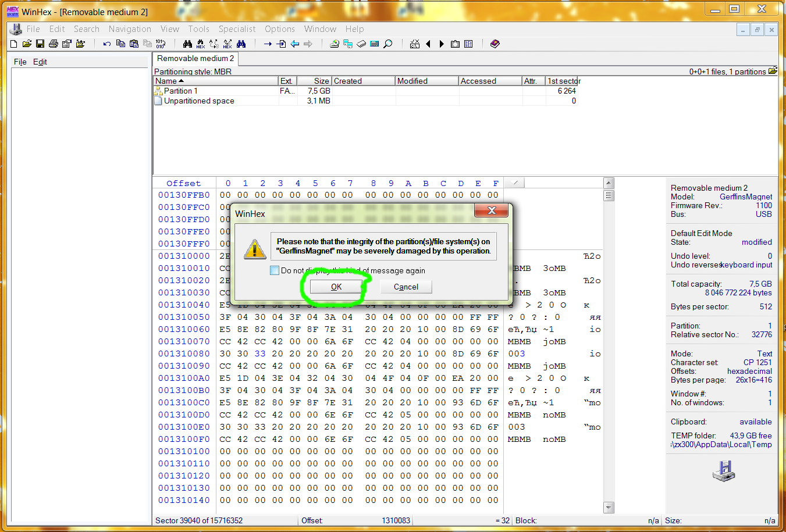
Task: Click the Print toolbar icon
Action: [54, 44]
